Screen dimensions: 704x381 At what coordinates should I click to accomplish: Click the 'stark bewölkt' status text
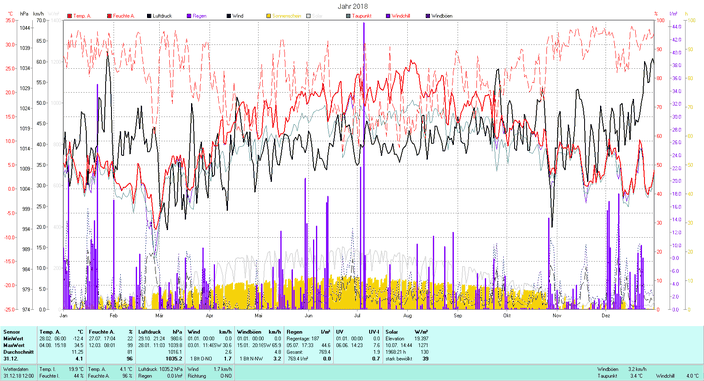coord(398,359)
